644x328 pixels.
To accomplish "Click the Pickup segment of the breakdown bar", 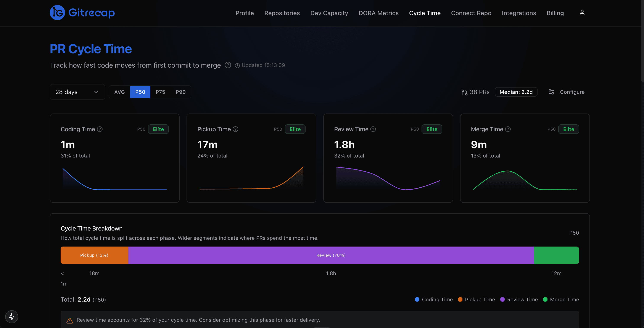I will [x=94, y=255].
